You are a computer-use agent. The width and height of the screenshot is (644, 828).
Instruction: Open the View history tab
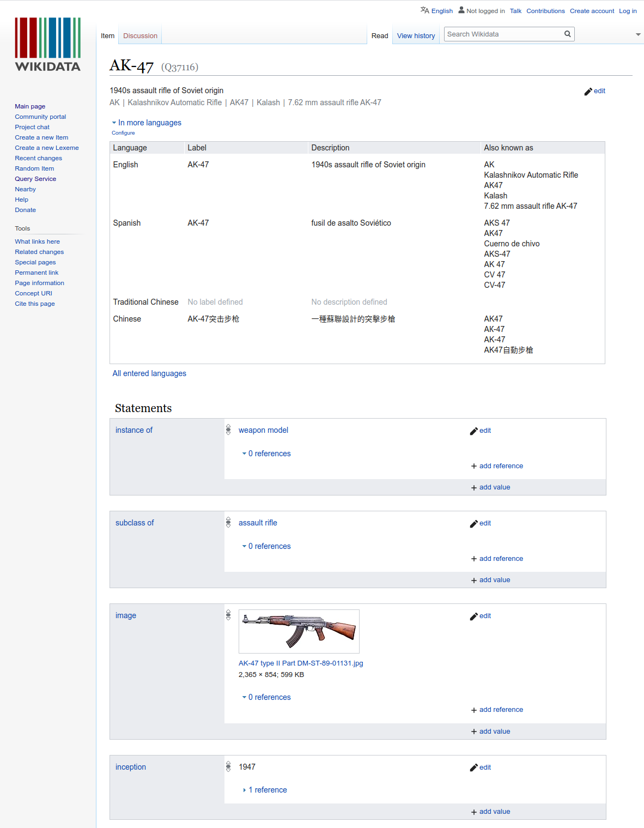[x=416, y=36]
